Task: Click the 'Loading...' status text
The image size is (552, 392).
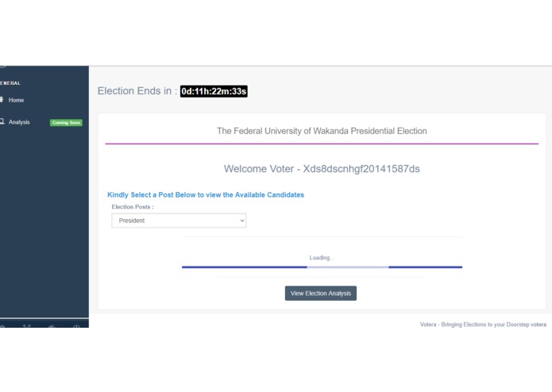Action: (322, 258)
